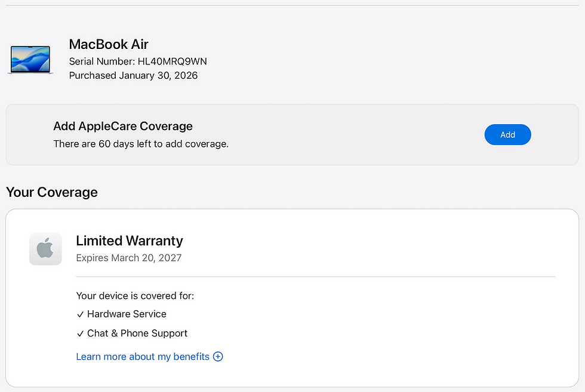Image resolution: width=585 pixels, height=392 pixels.
Task: Click the 60 days left message
Action: coord(141,144)
